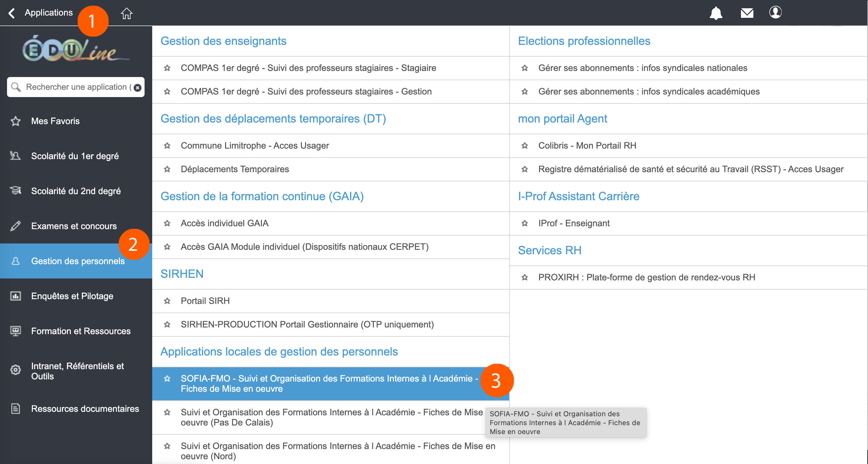Viewport: 868px width, 464px height.
Task: Click the Gestion des enseignants heading
Action: [224, 41]
